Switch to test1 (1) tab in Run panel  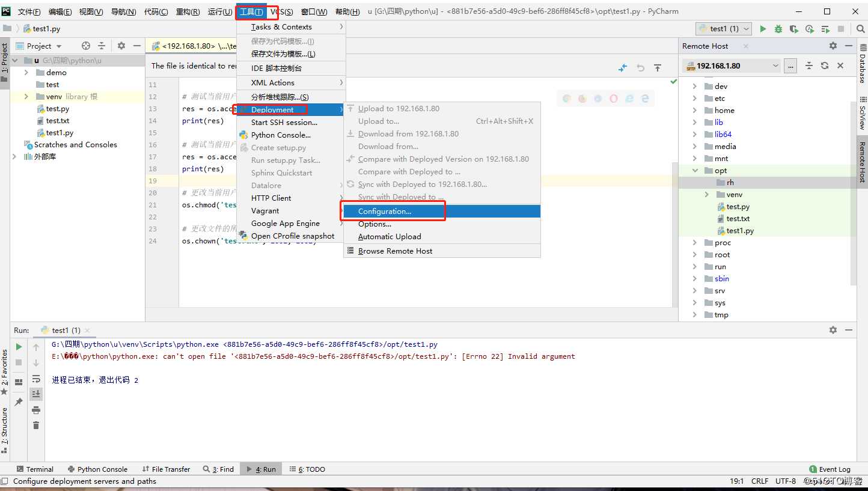click(x=65, y=330)
